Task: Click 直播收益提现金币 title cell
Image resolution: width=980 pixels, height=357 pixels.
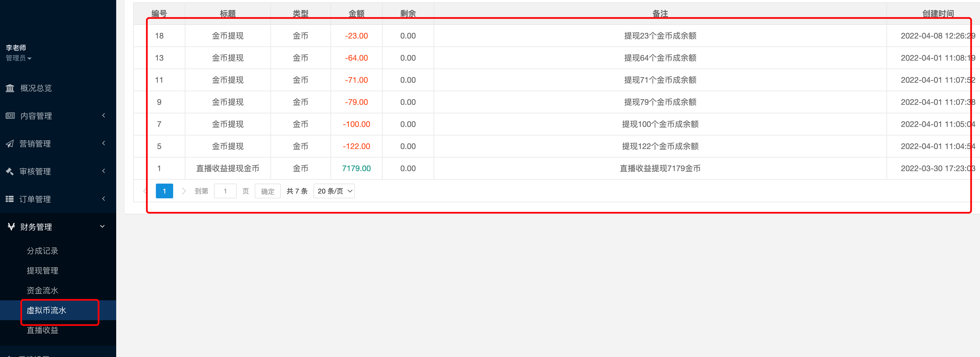Action: coord(228,168)
